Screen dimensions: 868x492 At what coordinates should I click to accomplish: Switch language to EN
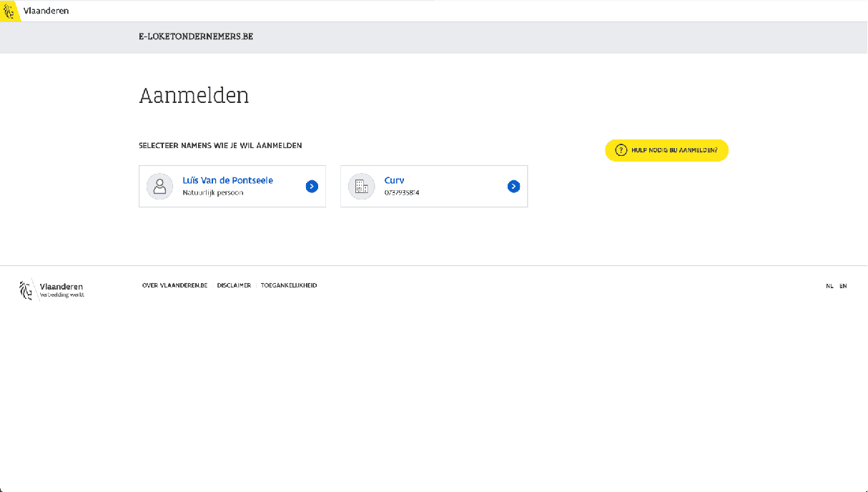pyautogui.click(x=844, y=286)
